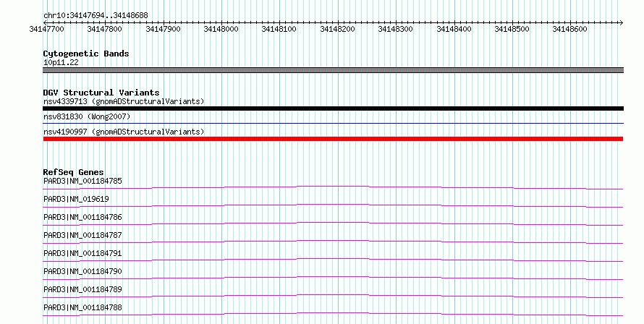Click the red nsv4190997 variant bar
Screen dimensions: 644x324
[x=333, y=139]
